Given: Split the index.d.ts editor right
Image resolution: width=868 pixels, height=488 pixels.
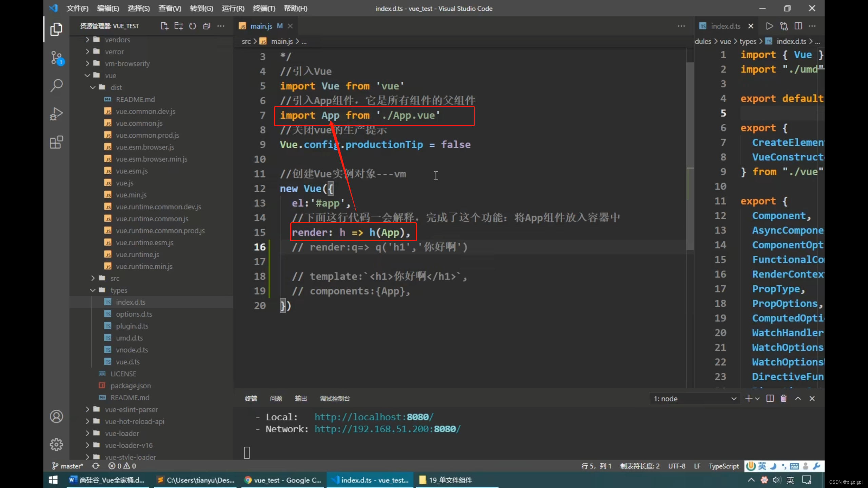Looking at the screenshot, I should point(798,26).
